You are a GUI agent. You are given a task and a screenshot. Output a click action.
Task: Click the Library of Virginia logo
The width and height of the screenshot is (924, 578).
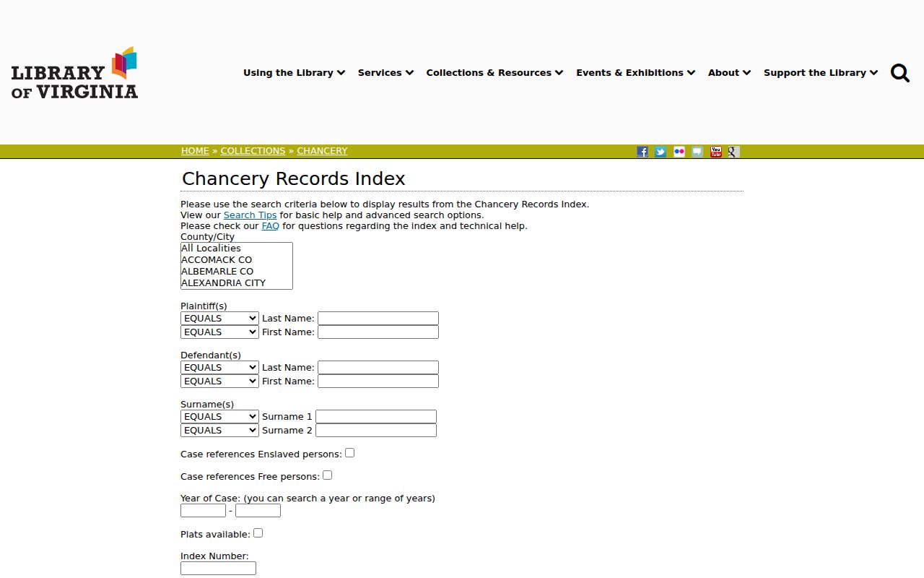click(x=74, y=72)
